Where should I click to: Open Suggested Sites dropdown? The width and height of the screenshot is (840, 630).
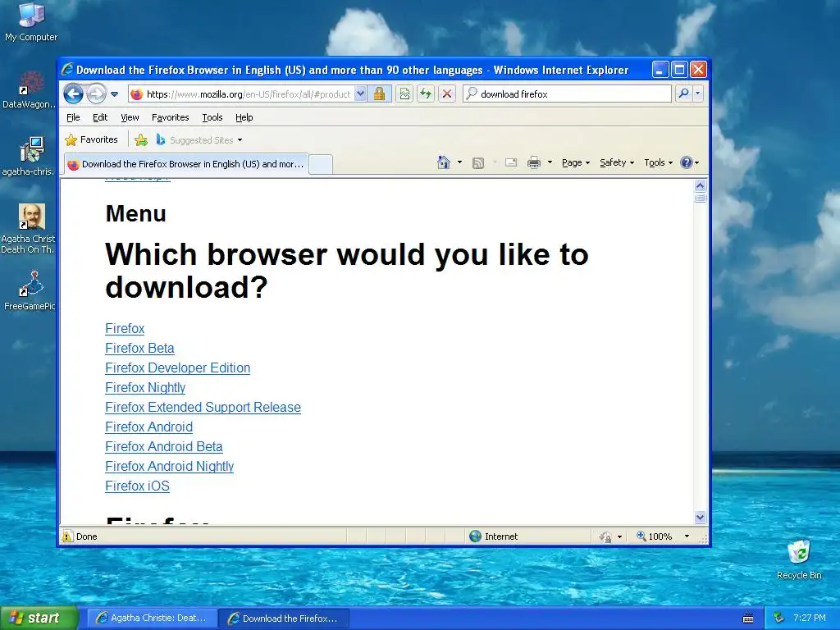[199, 140]
